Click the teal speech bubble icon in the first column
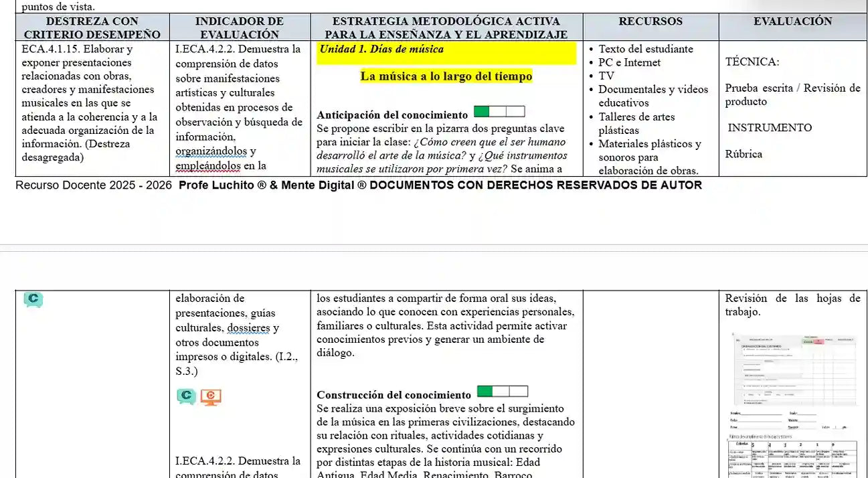The height and width of the screenshot is (478, 868). [x=33, y=299]
